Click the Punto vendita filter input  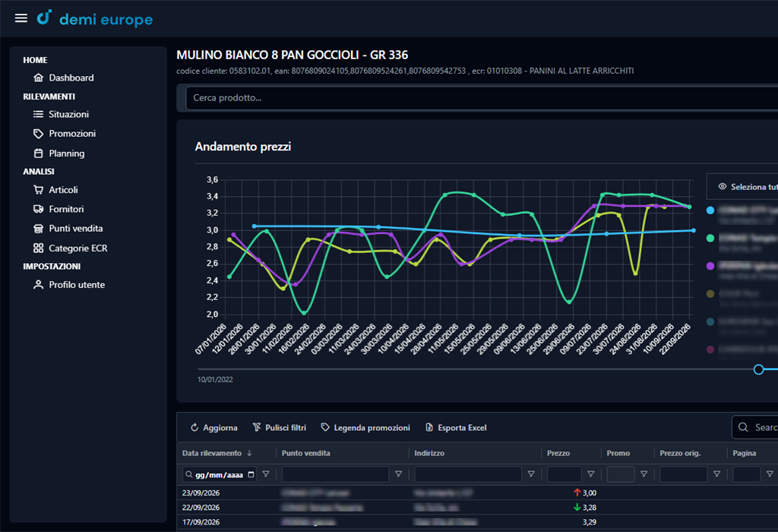click(335, 474)
